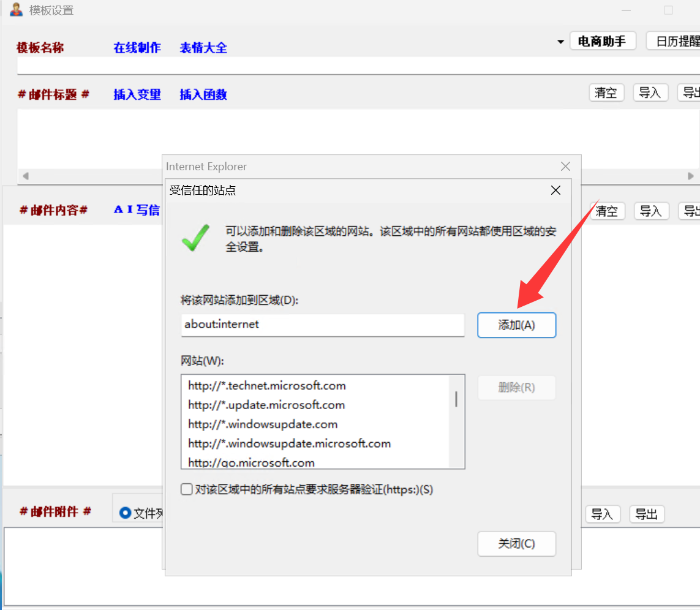
Task: Open the 电商助手 button
Action: pos(603,41)
